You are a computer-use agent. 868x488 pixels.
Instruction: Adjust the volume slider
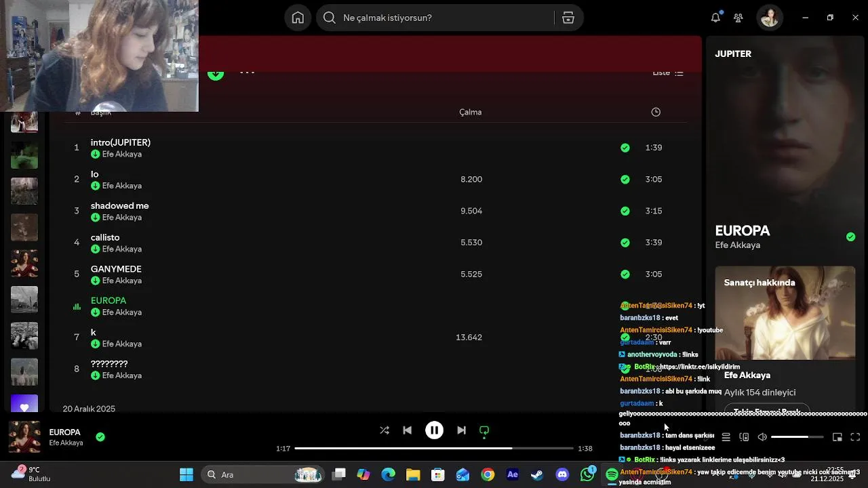click(797, 437)
